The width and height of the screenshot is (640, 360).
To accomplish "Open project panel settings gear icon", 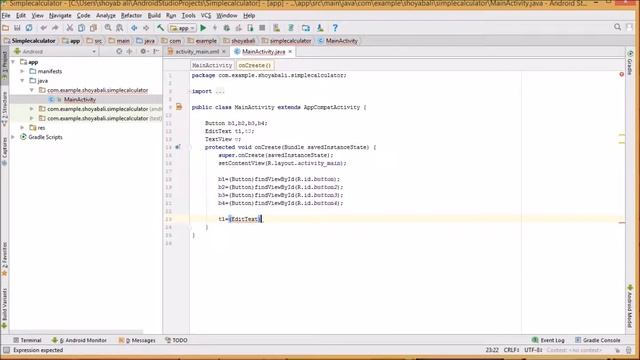I will point(143,52).
